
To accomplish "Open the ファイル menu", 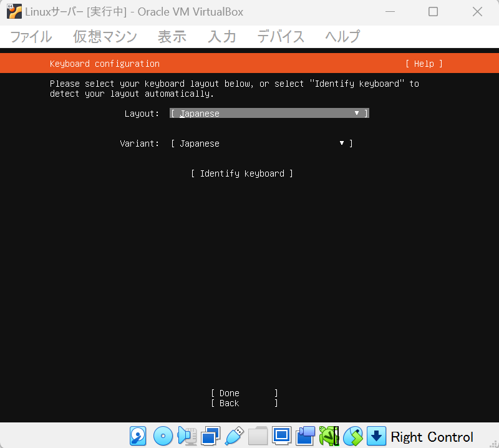I will [x=31, y=37].
